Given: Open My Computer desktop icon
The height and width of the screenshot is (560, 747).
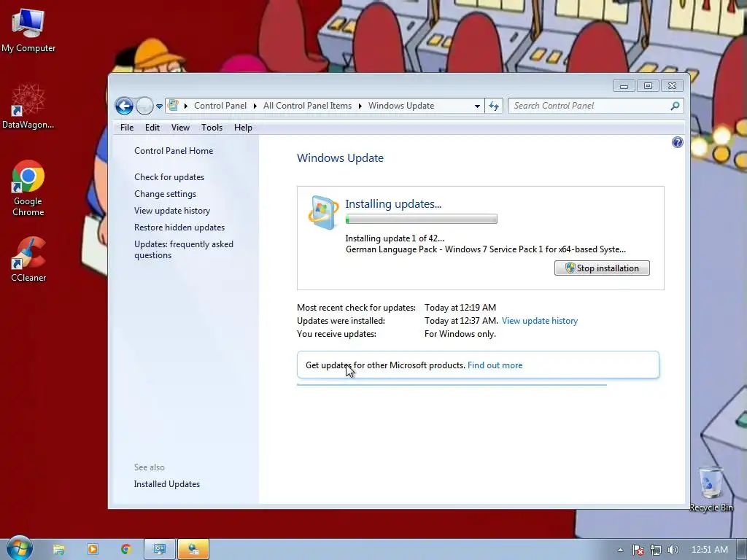Looking at the screenshot, I should (28, 30).
